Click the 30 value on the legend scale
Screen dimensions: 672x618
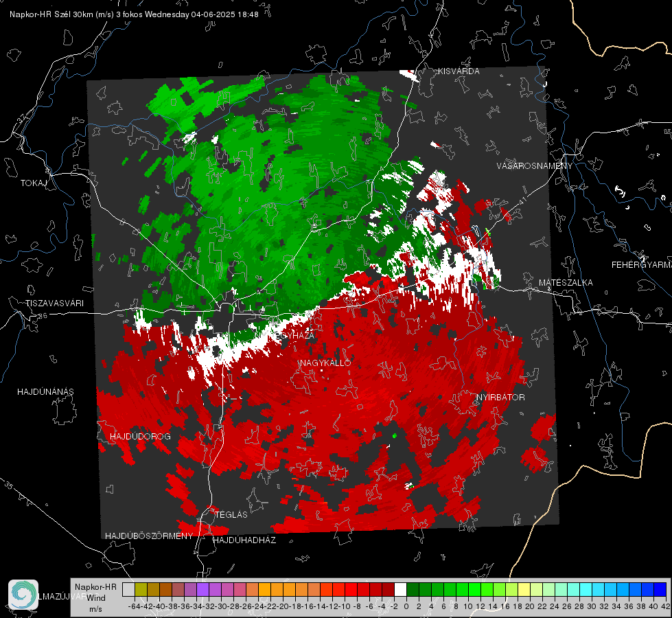(592, 606)
